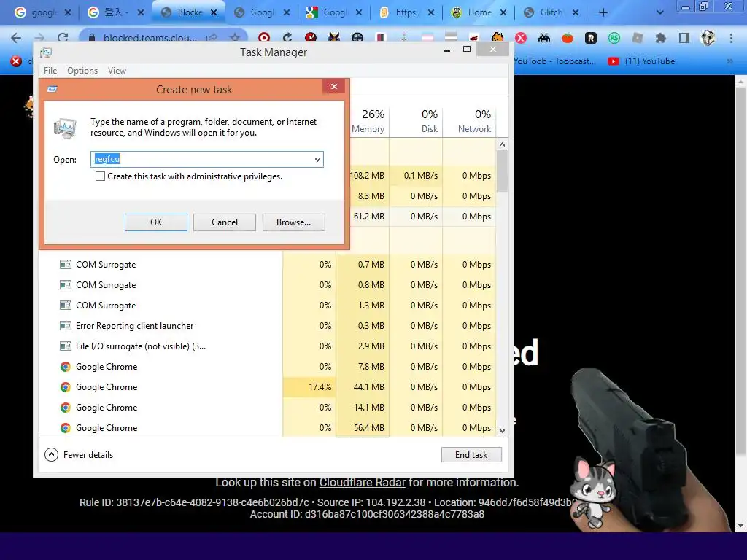
Task: Click OK in Create new task dialog
Action: [156, 222]
